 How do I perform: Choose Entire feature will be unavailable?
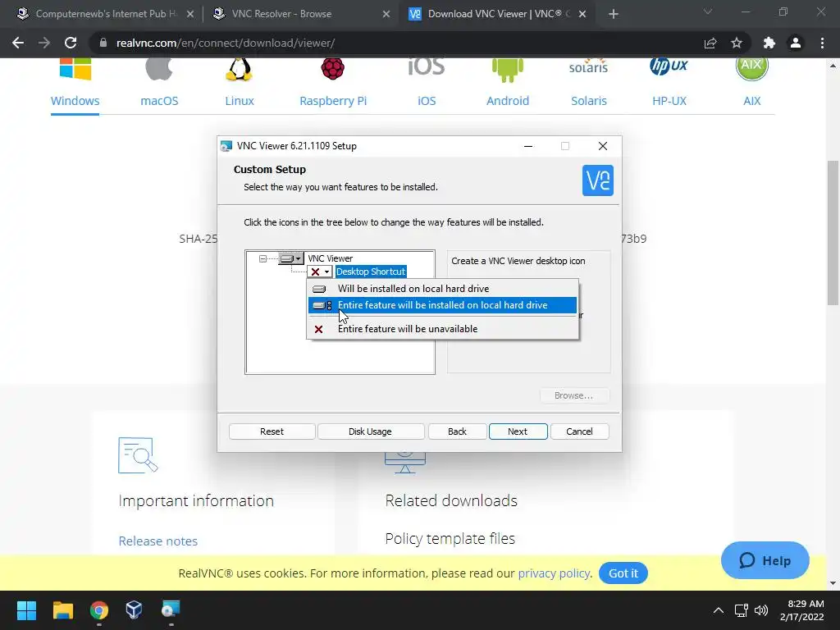pyautogui.click(x=442, y=329)
